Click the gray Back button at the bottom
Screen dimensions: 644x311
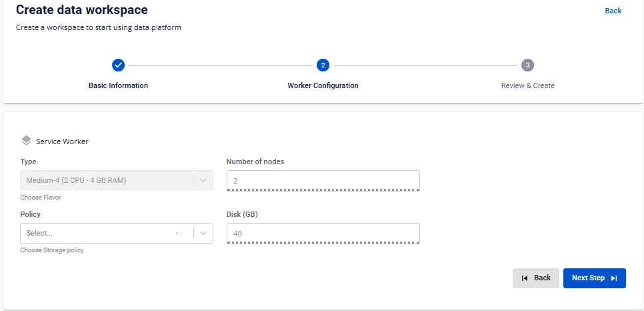pos(536,278)
